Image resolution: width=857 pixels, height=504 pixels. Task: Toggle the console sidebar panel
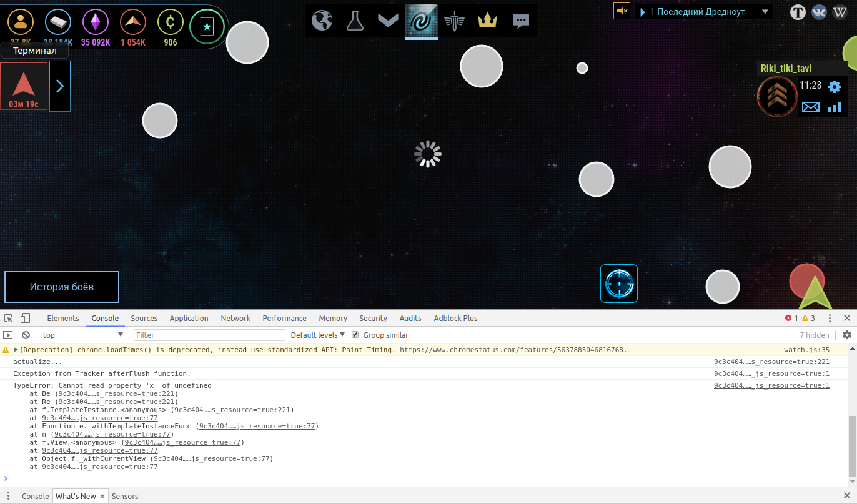coord(8,335)
